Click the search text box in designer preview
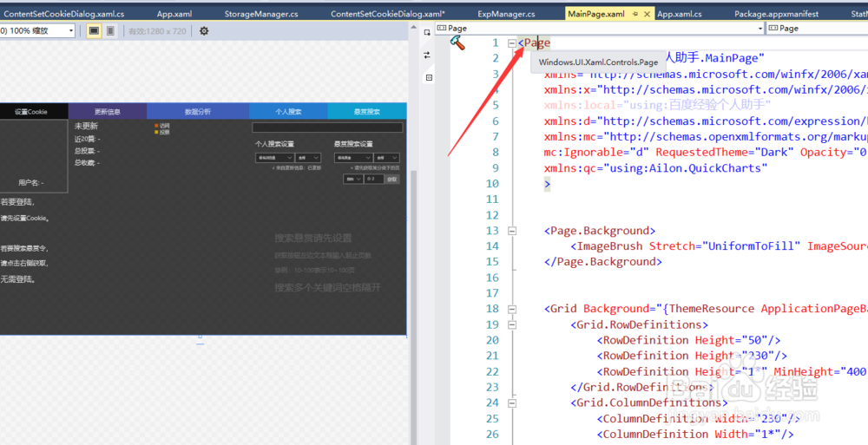Screen dimensions: 868x445 click(x=327, y=128)
